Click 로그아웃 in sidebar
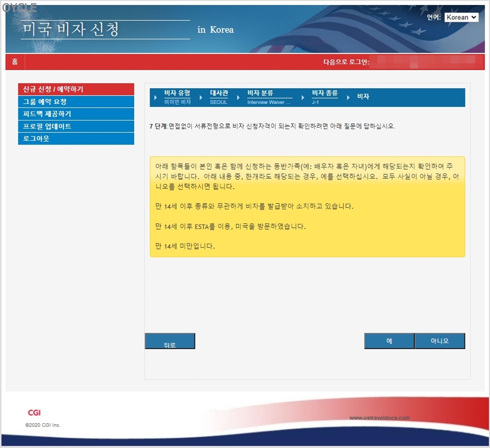Viewport: 490px width, 448px height. click(76, 138)
